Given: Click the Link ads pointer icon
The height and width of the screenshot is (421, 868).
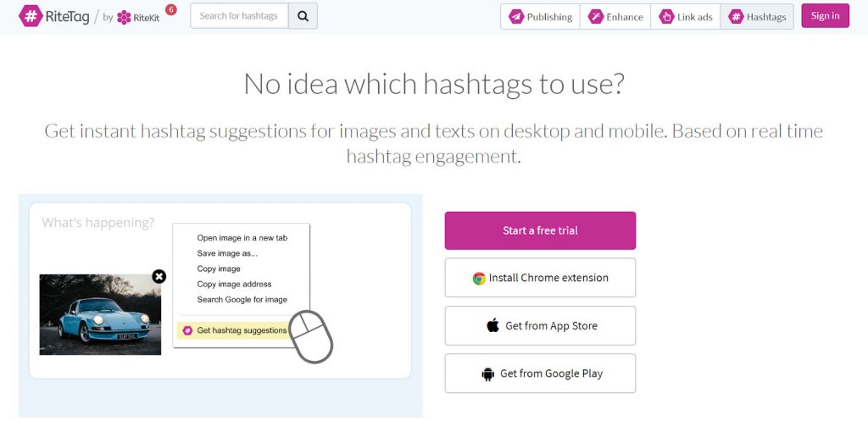Looking at the screenshot, I should click(666, 17).
